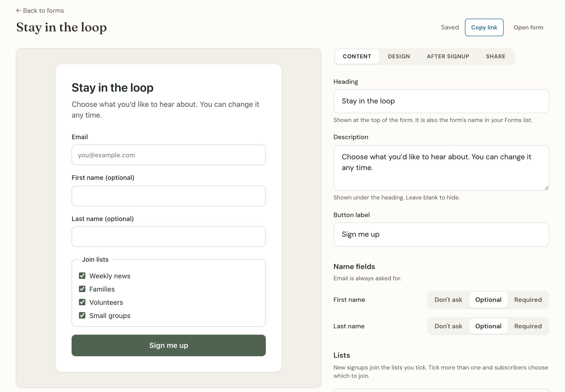Screen dimensions: 565x392
Task: Uncheck Weekly news in preview form
Action: [x=82, y=276]
